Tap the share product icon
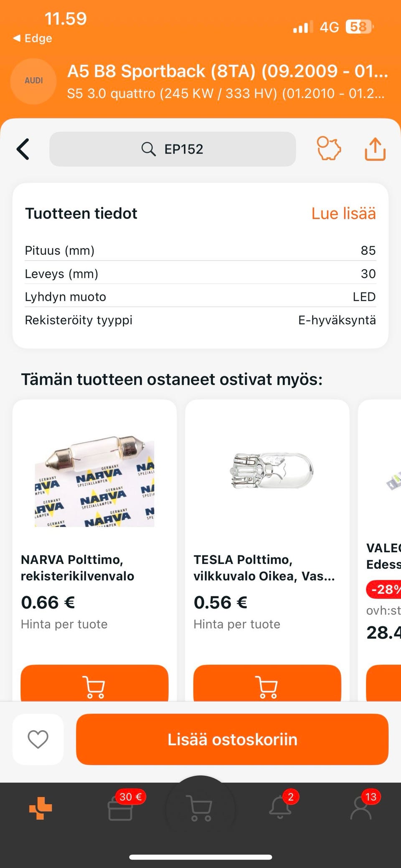401x868 pixels. pos(375,149)
